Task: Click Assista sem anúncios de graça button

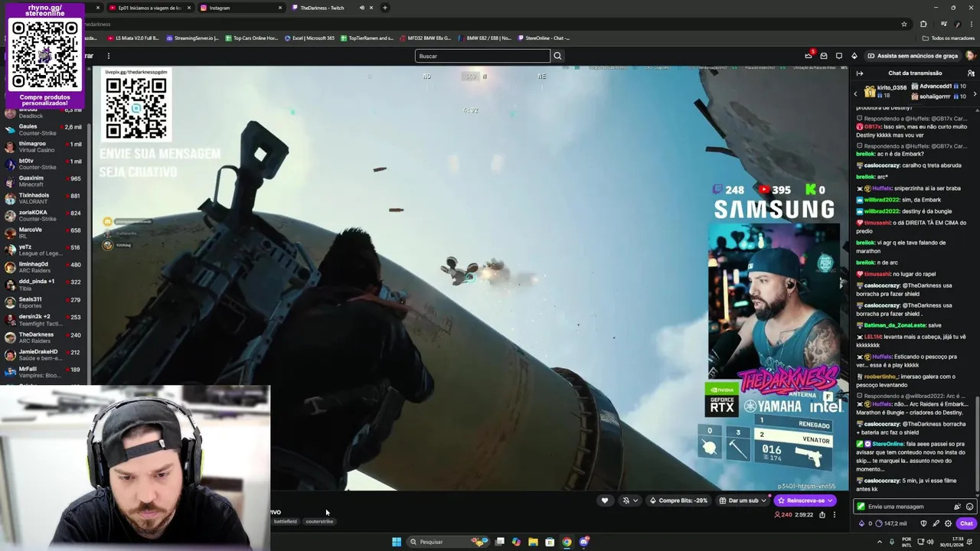Action: point(913,56)
